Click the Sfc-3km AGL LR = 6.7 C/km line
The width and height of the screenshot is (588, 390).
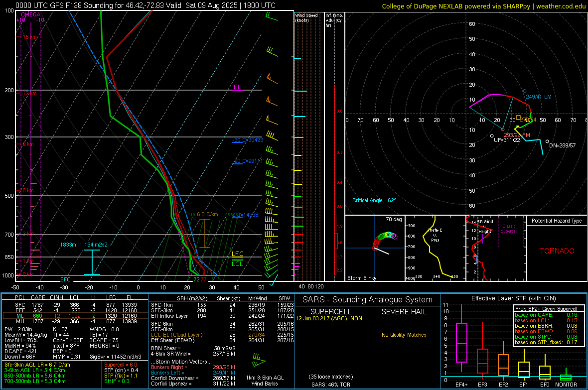37,365
